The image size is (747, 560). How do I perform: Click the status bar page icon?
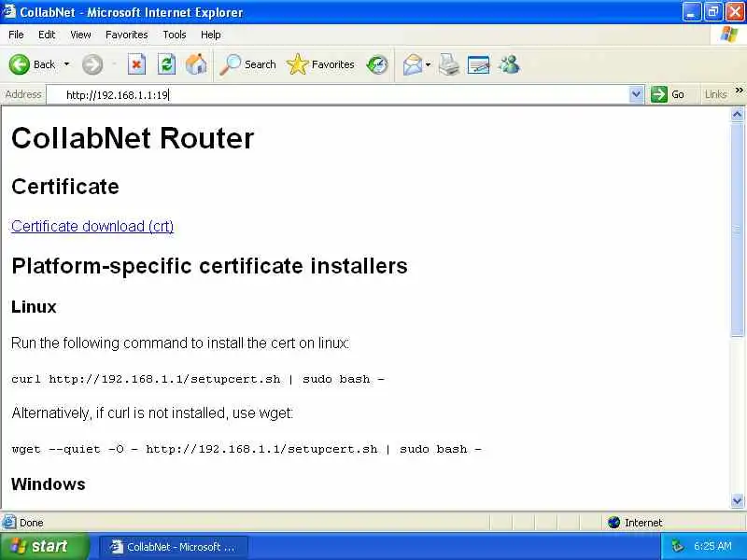pyautogui.click(x=8, y=523)
